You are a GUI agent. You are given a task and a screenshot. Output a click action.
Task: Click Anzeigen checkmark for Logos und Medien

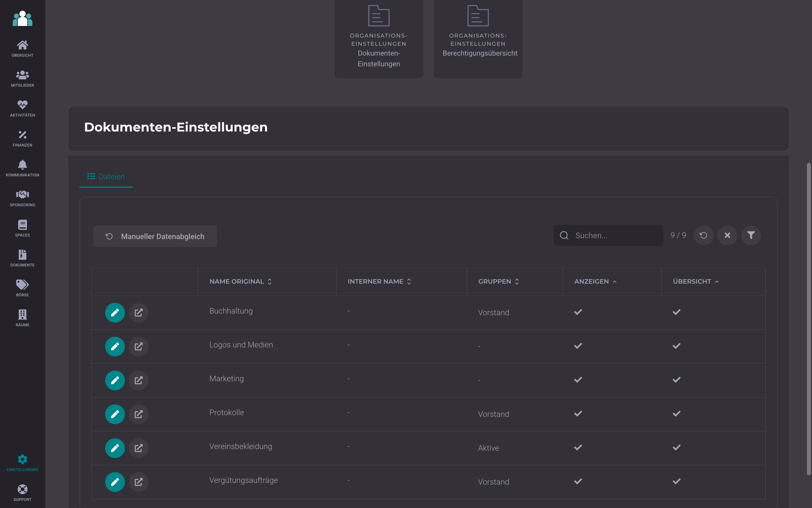click(578, 346)
